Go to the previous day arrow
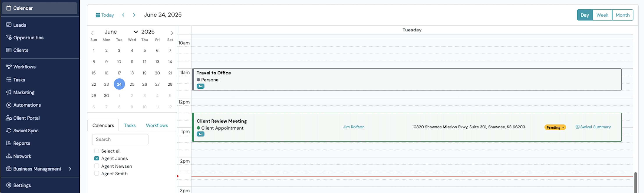Screen dimensions: 644x193 point(123,15)
